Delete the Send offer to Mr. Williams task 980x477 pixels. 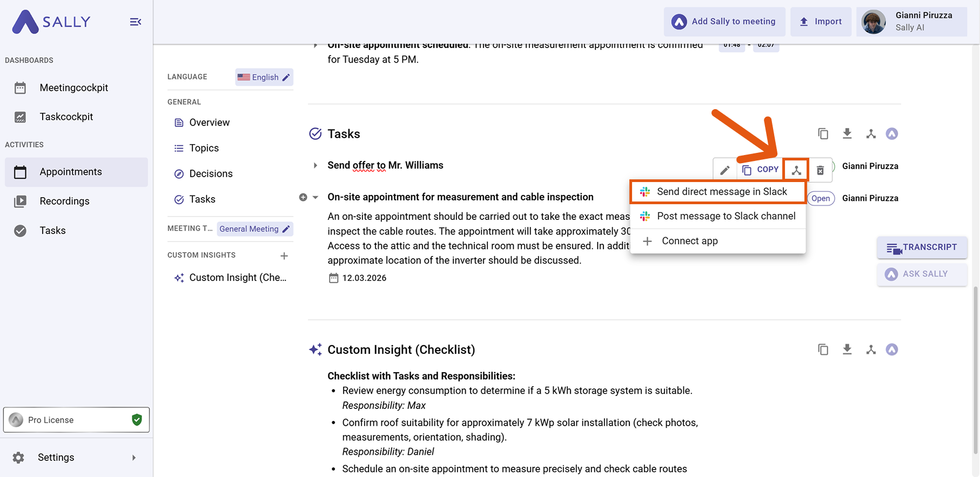(x=820, y=170)
